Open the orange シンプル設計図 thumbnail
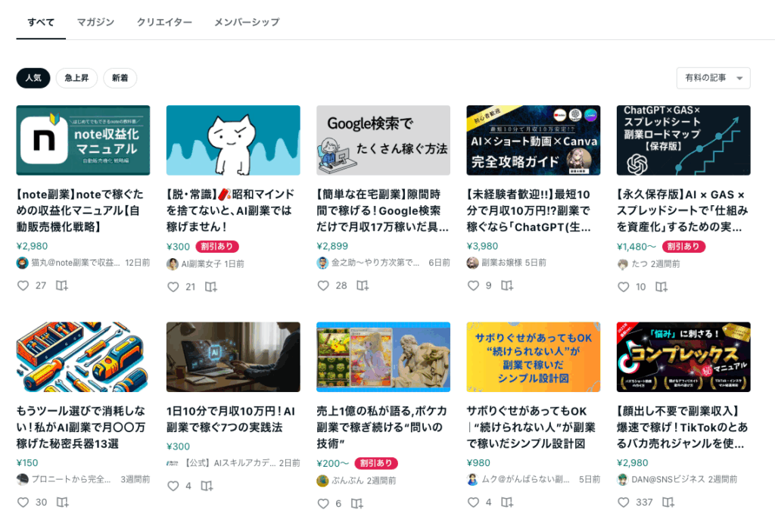Viewport: 775px width, 532px height. pos(534,357)
